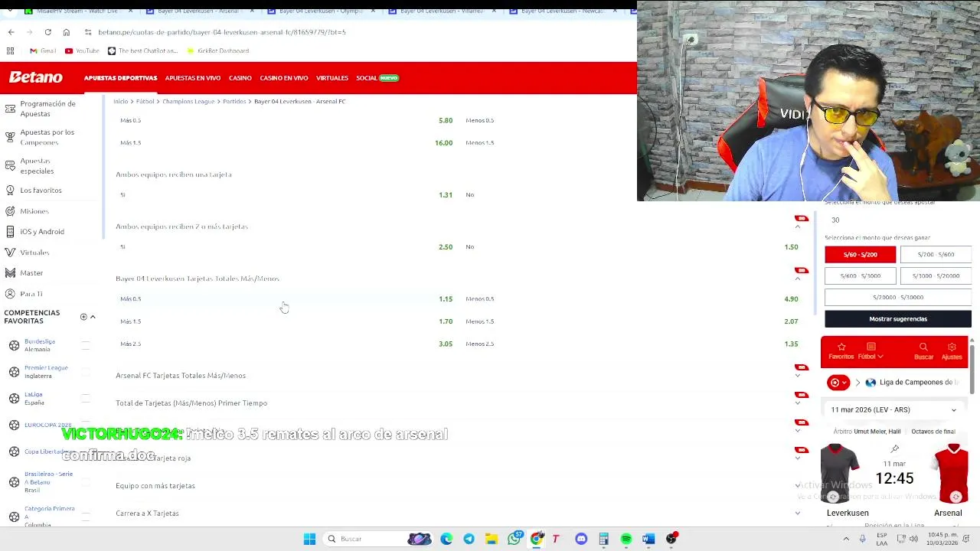The height and width of the screenshot is (551, 980).
Task: Select Premier League Inglaterra competition
Action: coord(46,372)
